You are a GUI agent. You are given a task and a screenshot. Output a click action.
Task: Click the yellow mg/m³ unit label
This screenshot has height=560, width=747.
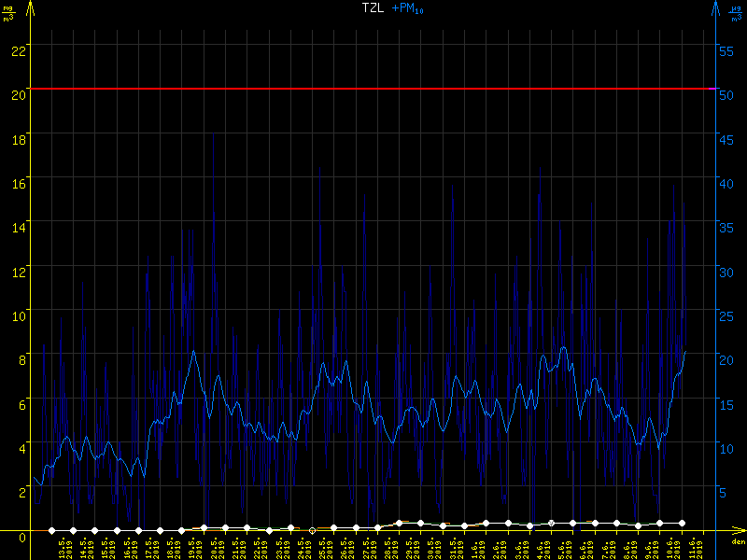pos(11,10)
